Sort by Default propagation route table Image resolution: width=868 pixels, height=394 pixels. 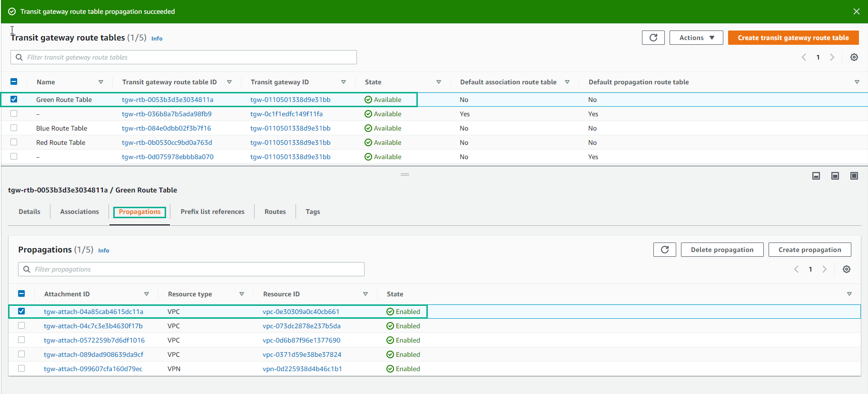point(857,82)
